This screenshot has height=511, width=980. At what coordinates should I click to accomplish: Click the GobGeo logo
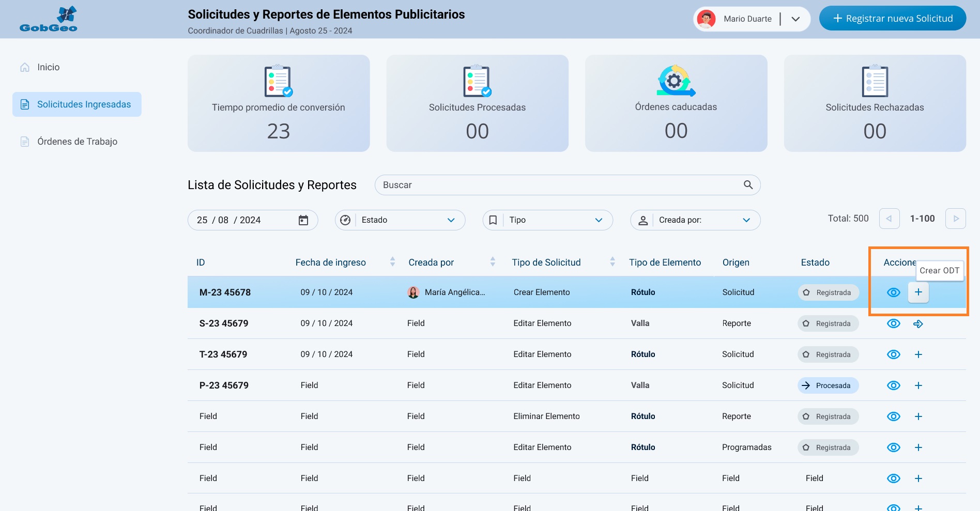(48, 19)
